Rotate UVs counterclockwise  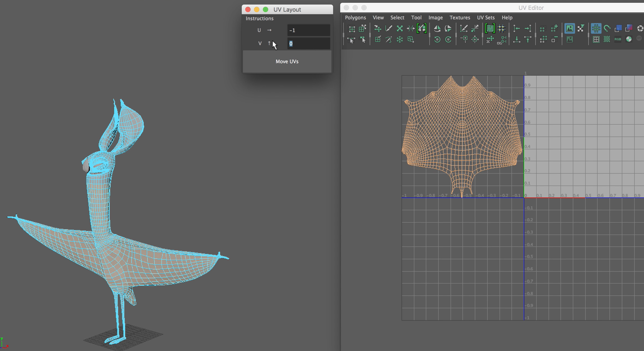click(x=437, y=39)
